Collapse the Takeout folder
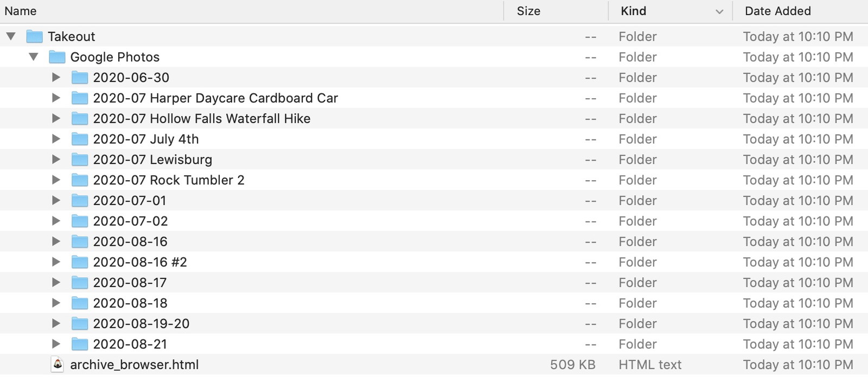Viewport: 868px width, 388px height. tap(12, 36)
